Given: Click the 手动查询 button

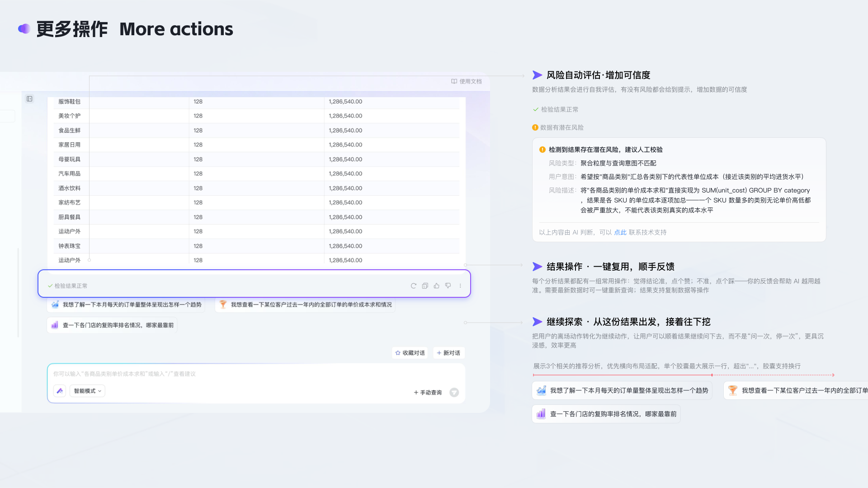Looking at the screenshot, I should pos(428,392).
